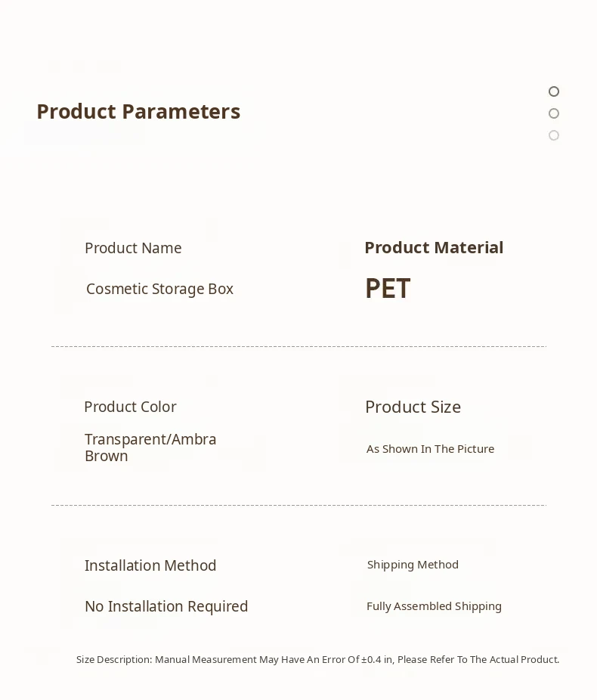This screenshot has width=597, height=700.
Task: Click the 'Size Description:' words in the footnote
Action: coord(113,660)
